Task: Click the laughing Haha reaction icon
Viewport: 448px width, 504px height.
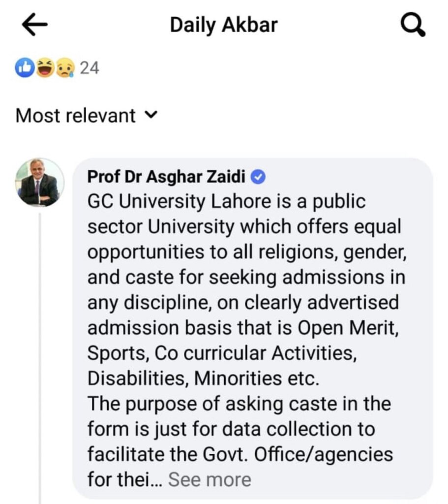Action: click(46, 68)
